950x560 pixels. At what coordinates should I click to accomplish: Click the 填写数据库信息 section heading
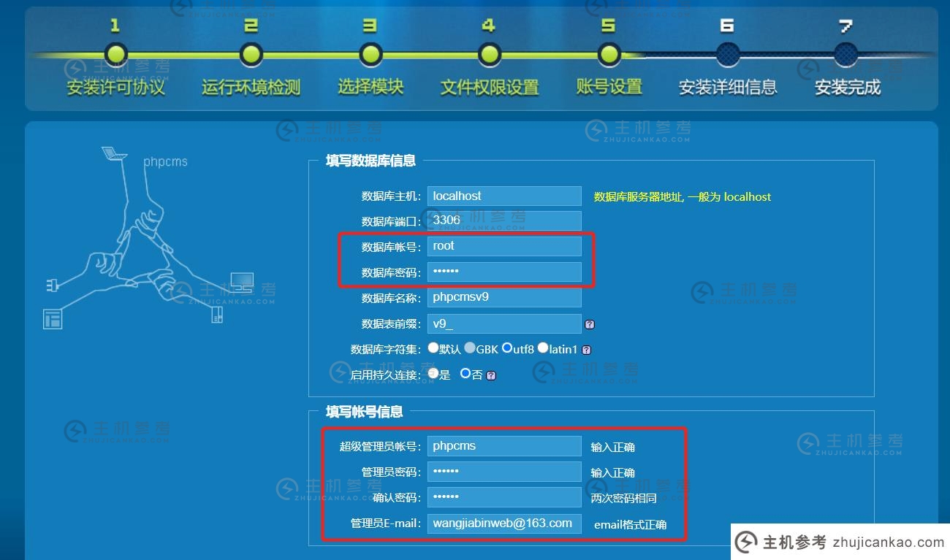[370, 161]
